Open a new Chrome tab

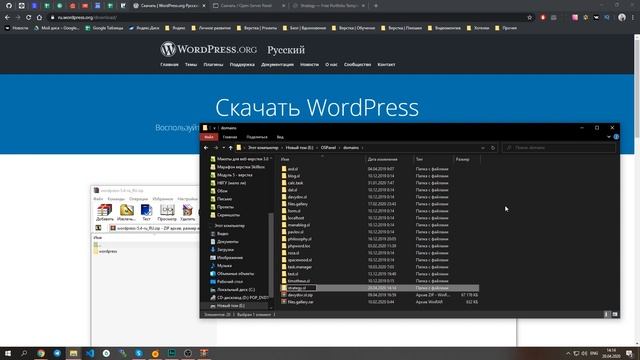[376, 6]
